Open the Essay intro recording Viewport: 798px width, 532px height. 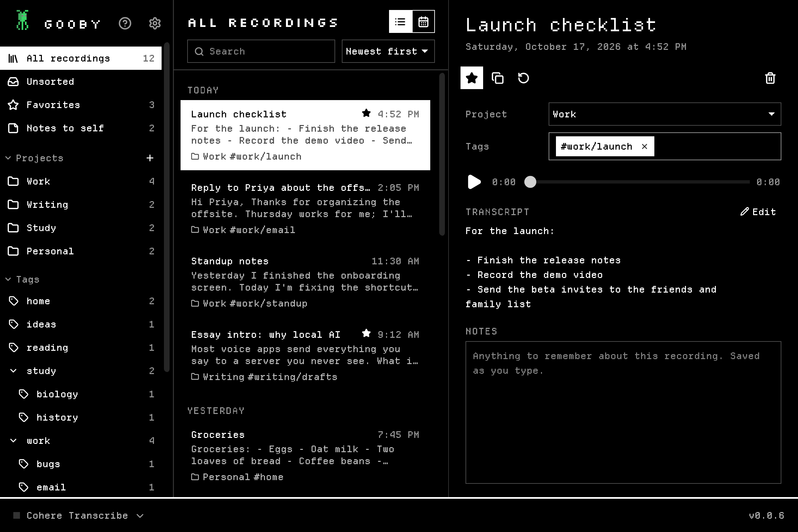click(305, 356)
